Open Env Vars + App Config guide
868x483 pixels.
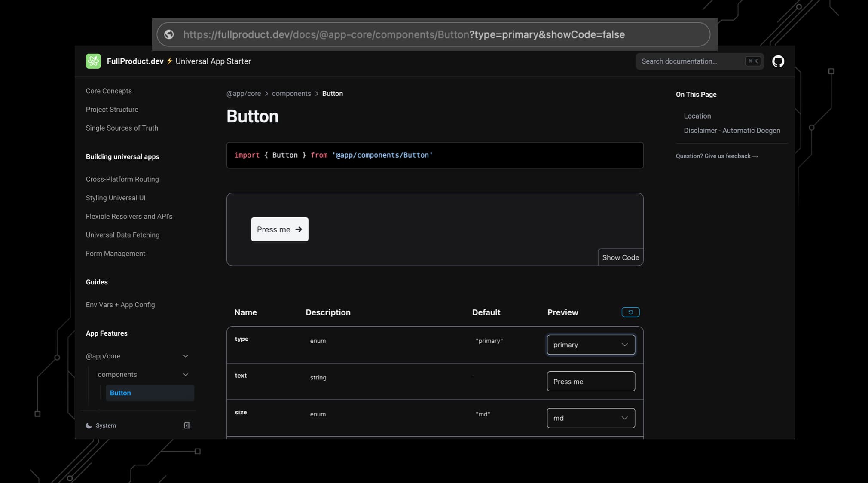120,305
